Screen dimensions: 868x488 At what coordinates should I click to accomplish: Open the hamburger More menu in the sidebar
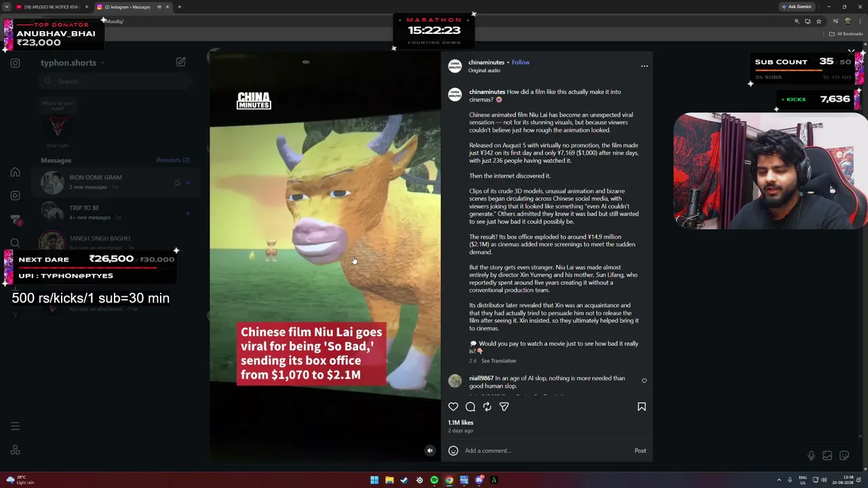click(x=15, y=426)
